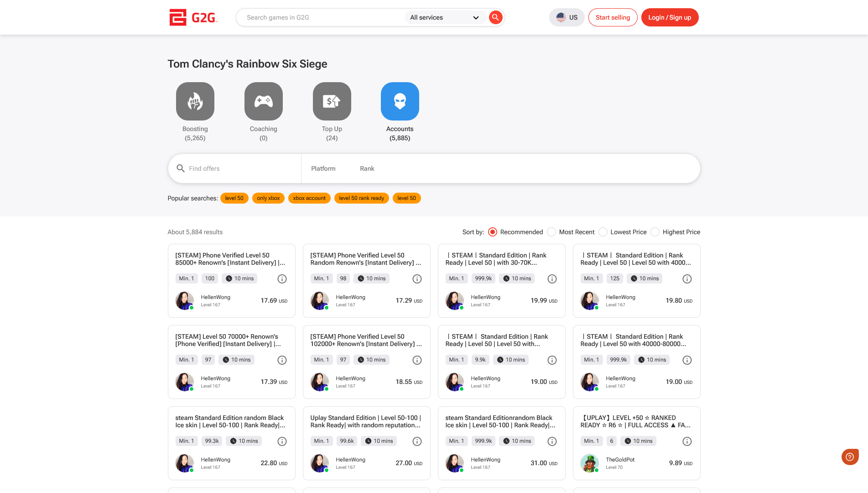Show info for the 17.29 USD offer

click(417, 279)
